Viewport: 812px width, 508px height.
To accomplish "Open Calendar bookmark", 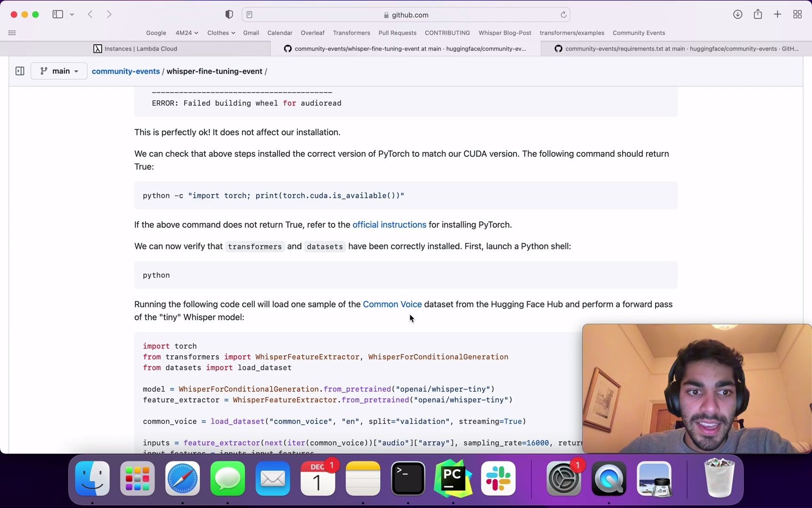I will [280, 33].
